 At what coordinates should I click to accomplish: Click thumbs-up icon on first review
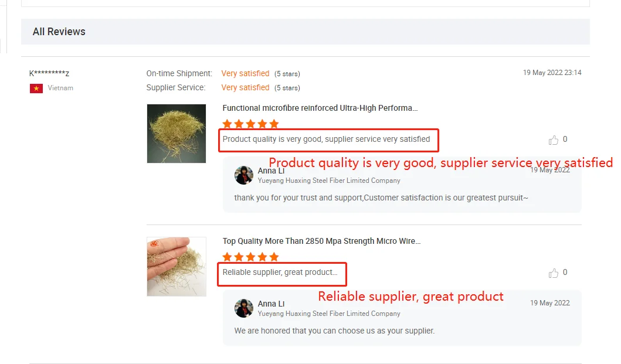(x=554, y=140)
